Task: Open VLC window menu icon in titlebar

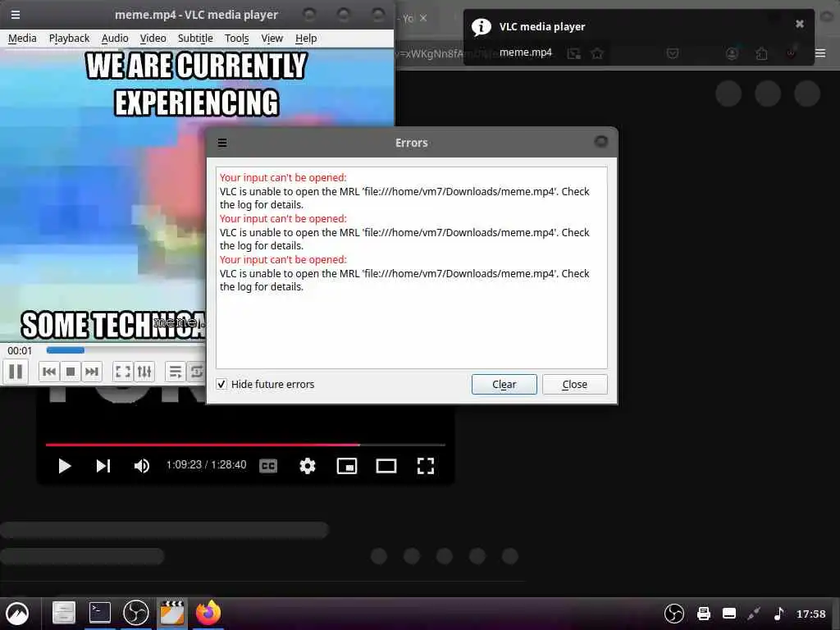Action: pos(16,15)
